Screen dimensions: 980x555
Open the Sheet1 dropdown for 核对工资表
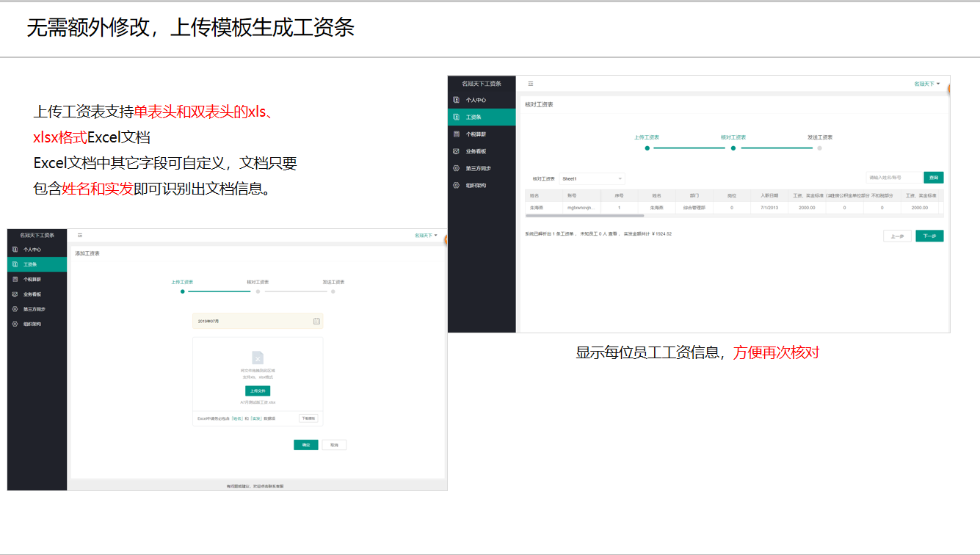[x=592, y=178]
